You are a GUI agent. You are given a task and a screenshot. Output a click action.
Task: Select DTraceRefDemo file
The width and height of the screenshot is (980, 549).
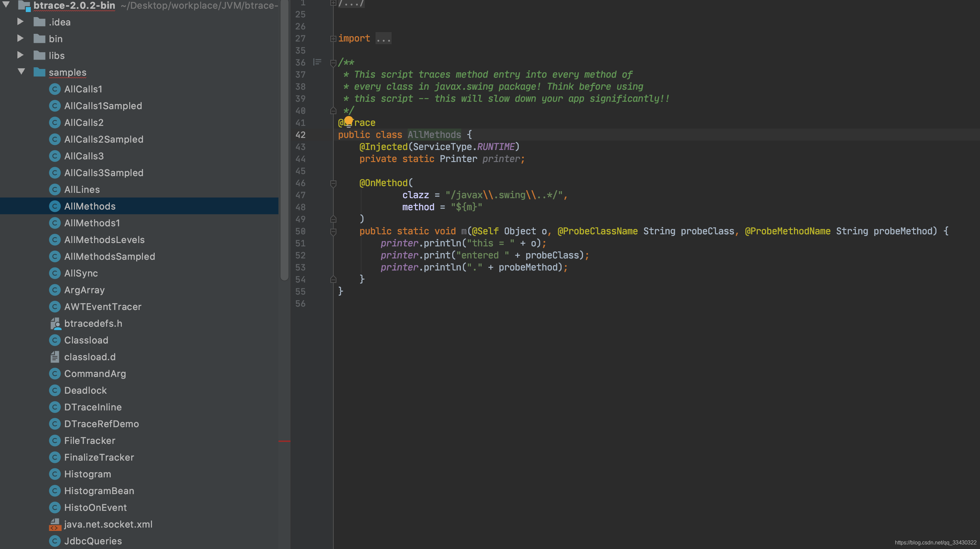(101, 424)
